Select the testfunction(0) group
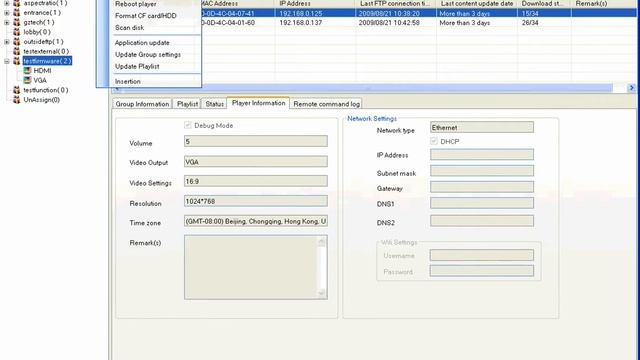The height and width of the screenshot is (360, 640). click(46, 90)
